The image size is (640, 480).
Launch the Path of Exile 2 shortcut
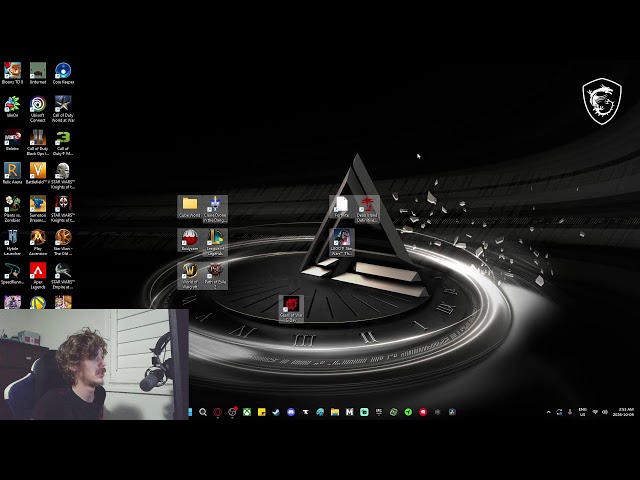click(215, 276)
